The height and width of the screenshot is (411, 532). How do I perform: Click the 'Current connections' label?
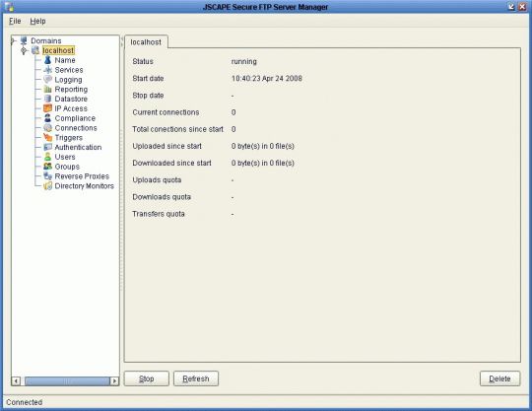click(x=166, y=112)
